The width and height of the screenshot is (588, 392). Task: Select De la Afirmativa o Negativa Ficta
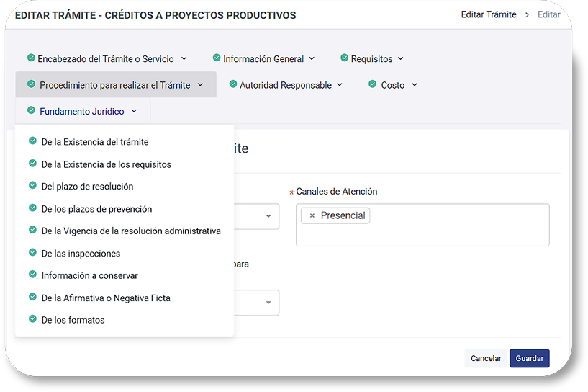click(x=106, y=298)
